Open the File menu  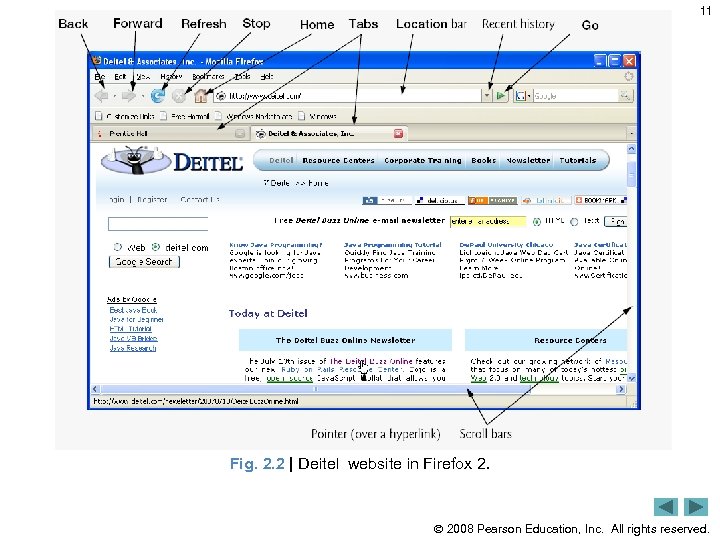100,77
